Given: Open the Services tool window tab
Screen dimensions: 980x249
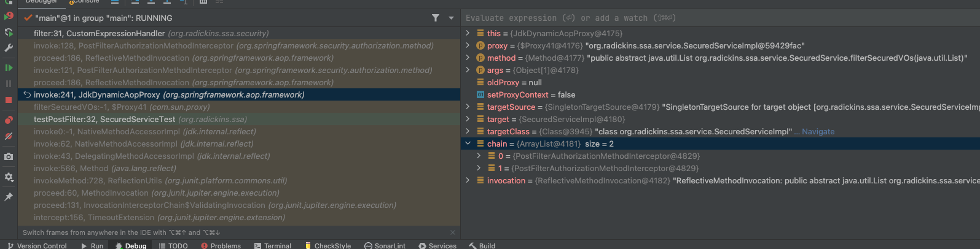Looking at the screenshot, I should click(437, 245).
